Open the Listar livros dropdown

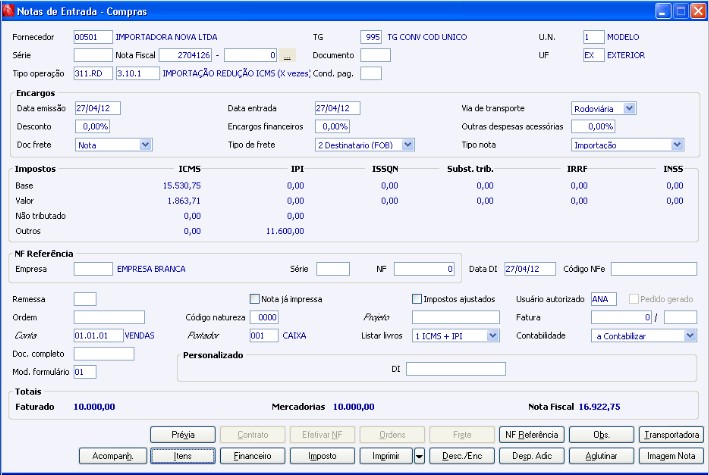[492, 336]
